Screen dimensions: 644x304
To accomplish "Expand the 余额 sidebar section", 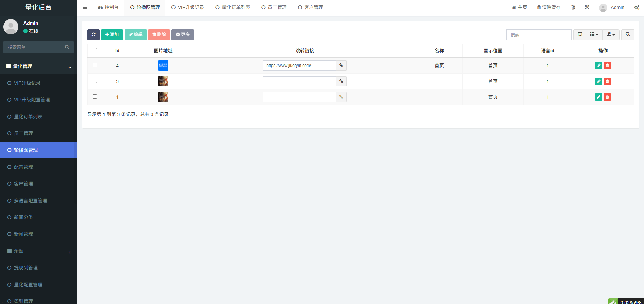I will click(39, 251).
